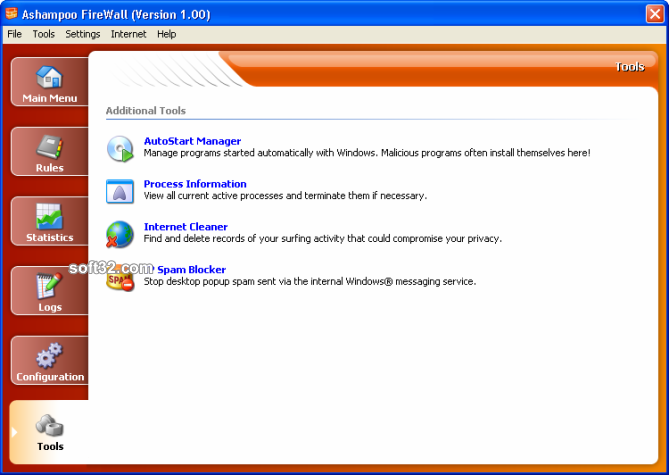
Task: Click the Configuration label in the sidebar
Action: tap(50, 377)
